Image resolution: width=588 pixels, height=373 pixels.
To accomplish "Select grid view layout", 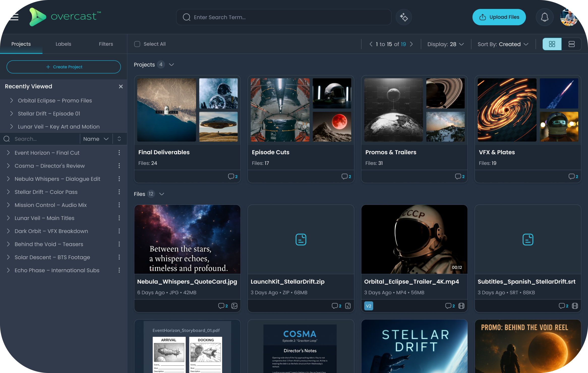I will [552, 44].
